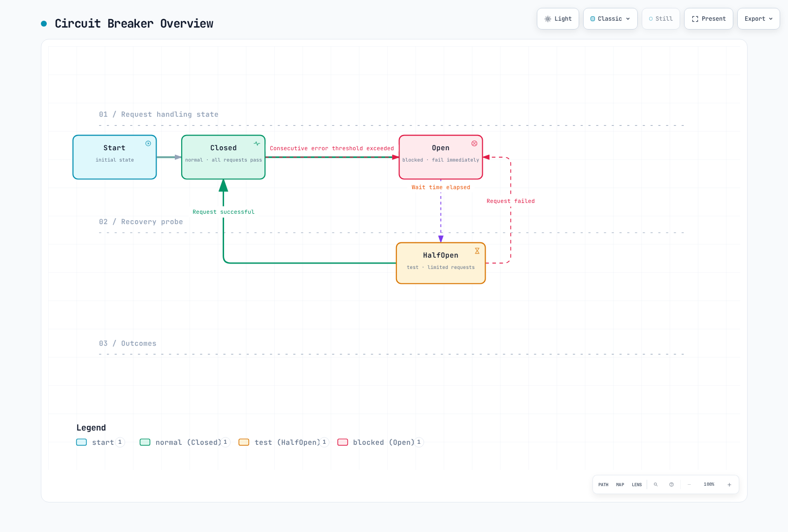The image size is (788, 532).
Task: Zoom in with the plus icon
Action: [729, 485]
